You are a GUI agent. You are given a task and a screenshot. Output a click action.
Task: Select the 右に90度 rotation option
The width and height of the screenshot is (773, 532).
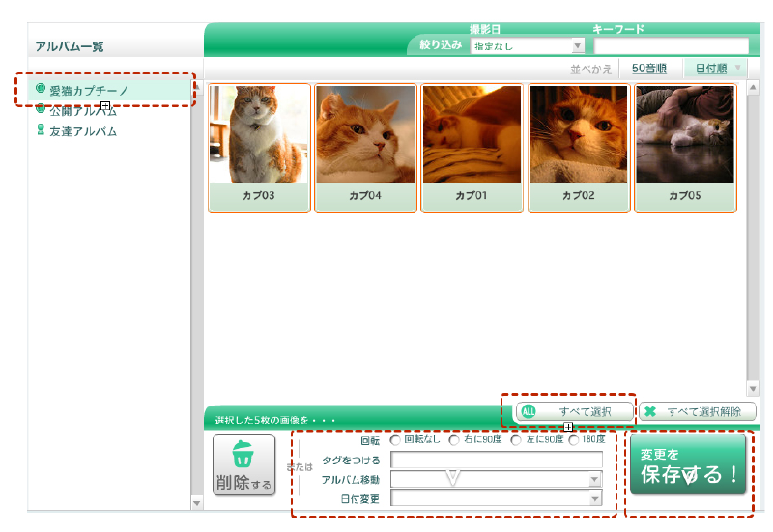pyautogui.click(x=454, y=440)
